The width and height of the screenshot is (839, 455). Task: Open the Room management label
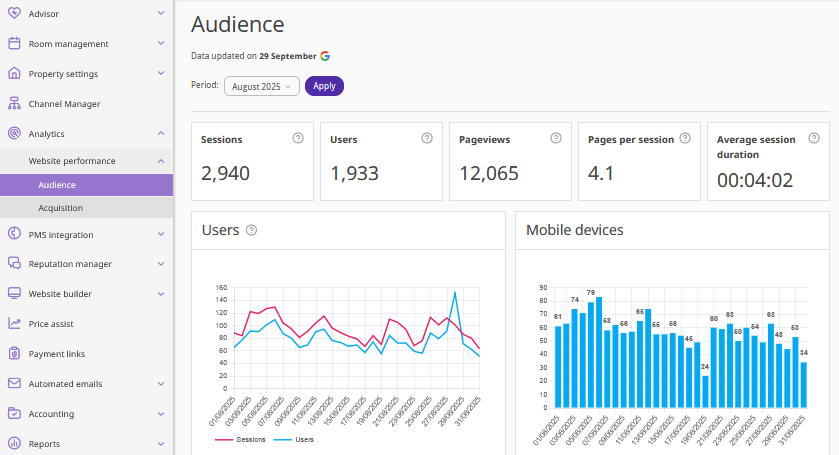coord(68,44)
